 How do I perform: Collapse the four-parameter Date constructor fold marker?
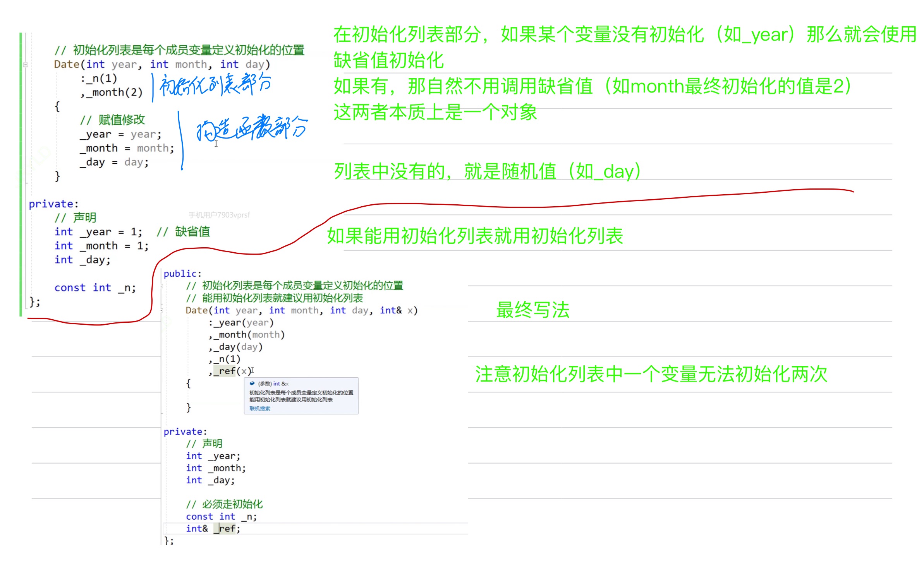(x=162, y=310)
